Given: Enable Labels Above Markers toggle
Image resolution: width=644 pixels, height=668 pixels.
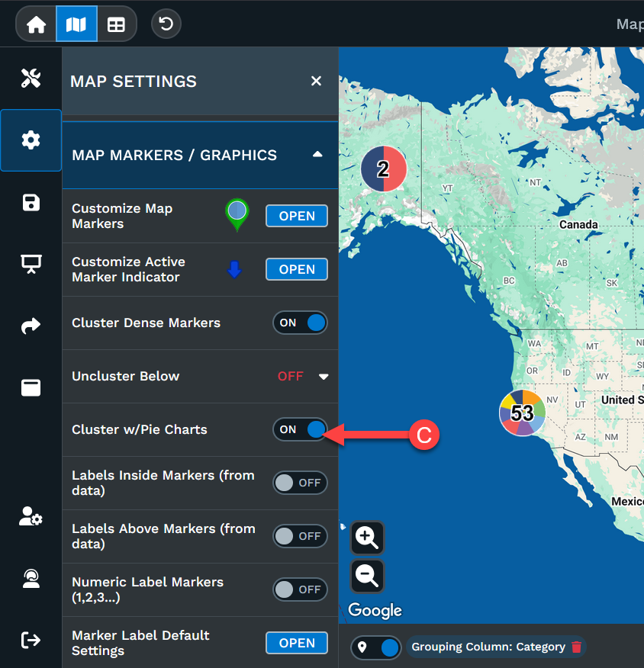Looking at the screenshot, I should pos(300,536).
